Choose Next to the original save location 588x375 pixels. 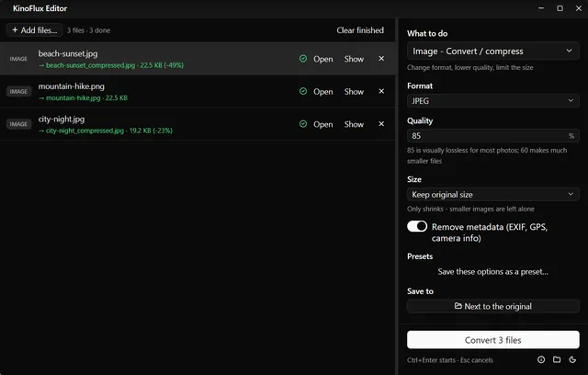(492, 306)
